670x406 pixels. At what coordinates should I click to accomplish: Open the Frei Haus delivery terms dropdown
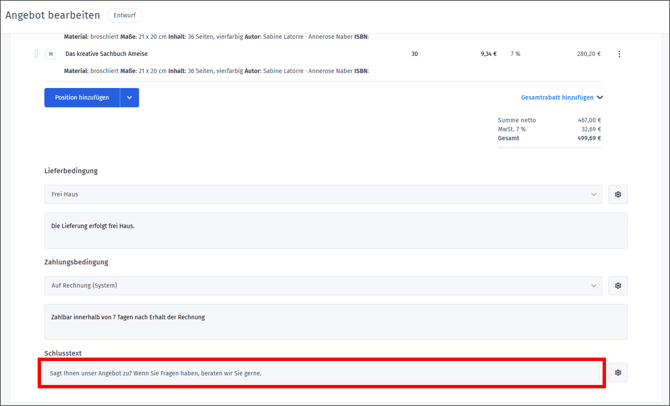pos(323,194)
